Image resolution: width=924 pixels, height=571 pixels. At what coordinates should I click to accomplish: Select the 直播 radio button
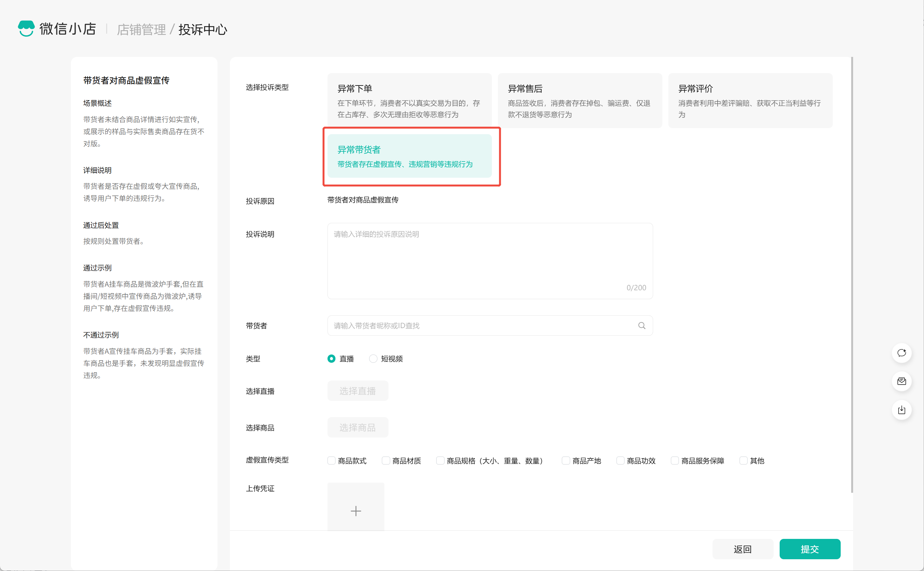[x=332, y=359]
